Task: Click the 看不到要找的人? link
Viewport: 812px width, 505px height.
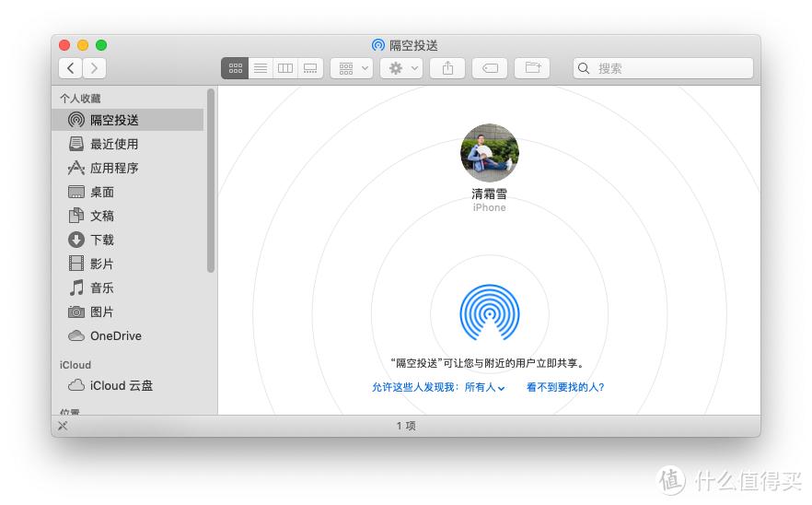Action: [565, 387]
